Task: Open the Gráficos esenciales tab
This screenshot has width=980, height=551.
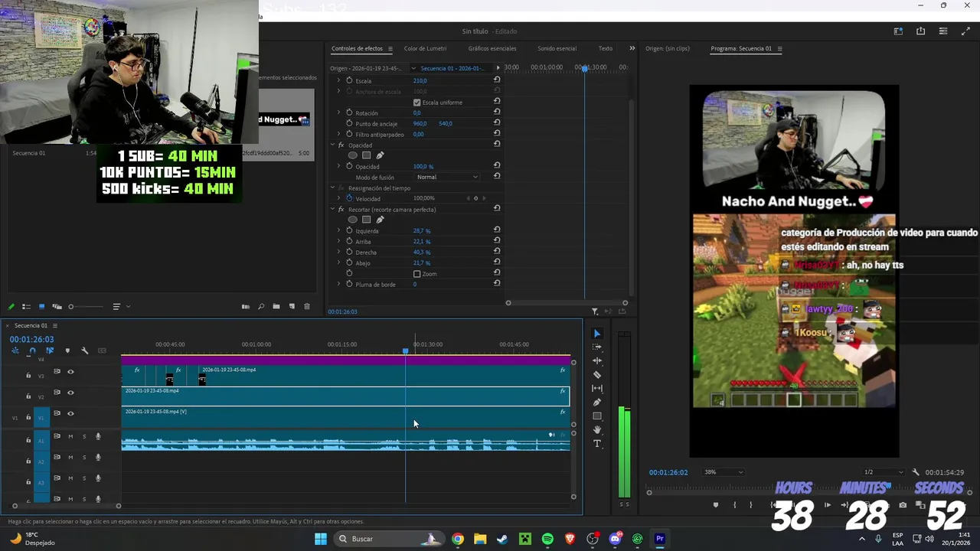Action: (x=492, y=48)
